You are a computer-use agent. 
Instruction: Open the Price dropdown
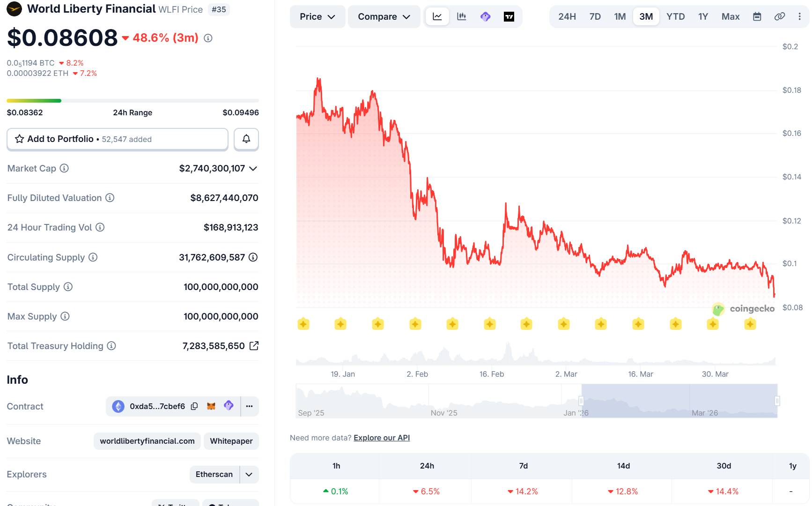tap(317, 16)
